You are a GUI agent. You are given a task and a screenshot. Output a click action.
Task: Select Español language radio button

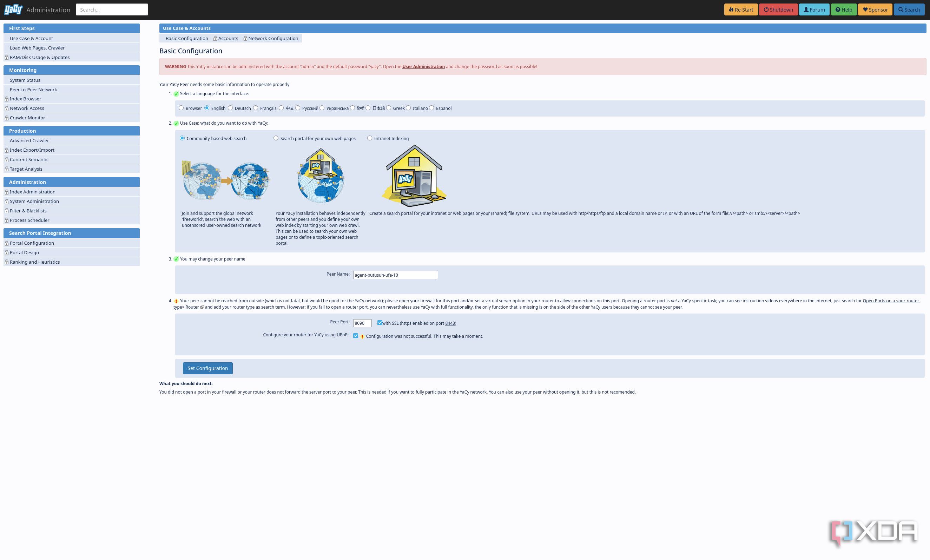point(431,108)
